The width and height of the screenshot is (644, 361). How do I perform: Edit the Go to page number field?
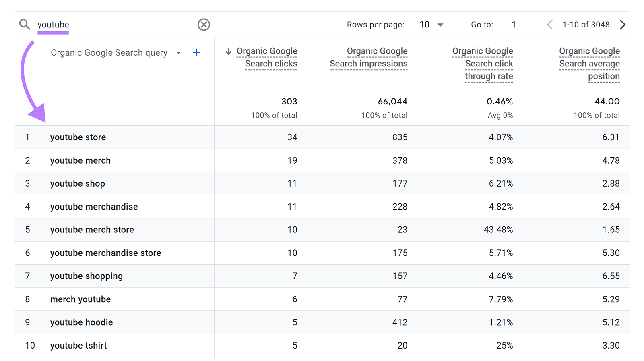point(513,25)
